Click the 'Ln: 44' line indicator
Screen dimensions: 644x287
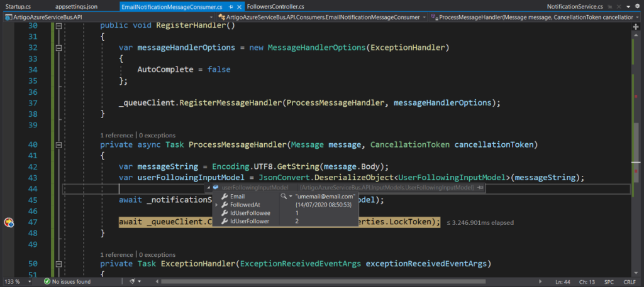pos(563,282)
